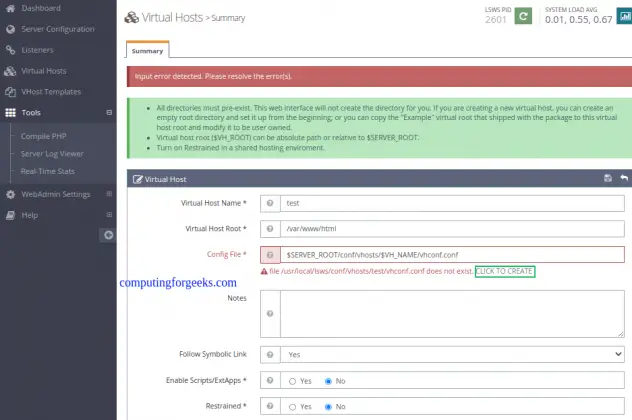Open Virtual Hosts in the sidebar
The width and height of the screenshot is (632, 420).
[44, 71]
